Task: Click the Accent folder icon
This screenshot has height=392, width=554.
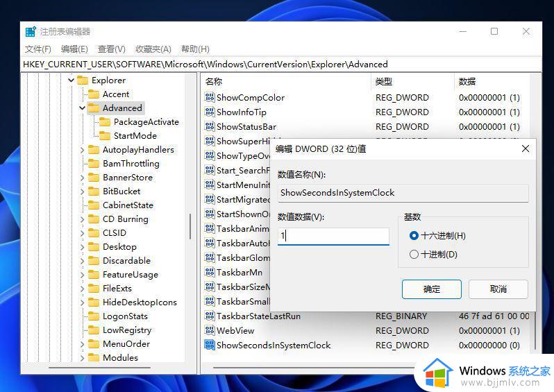Action: tap(94, 94)
